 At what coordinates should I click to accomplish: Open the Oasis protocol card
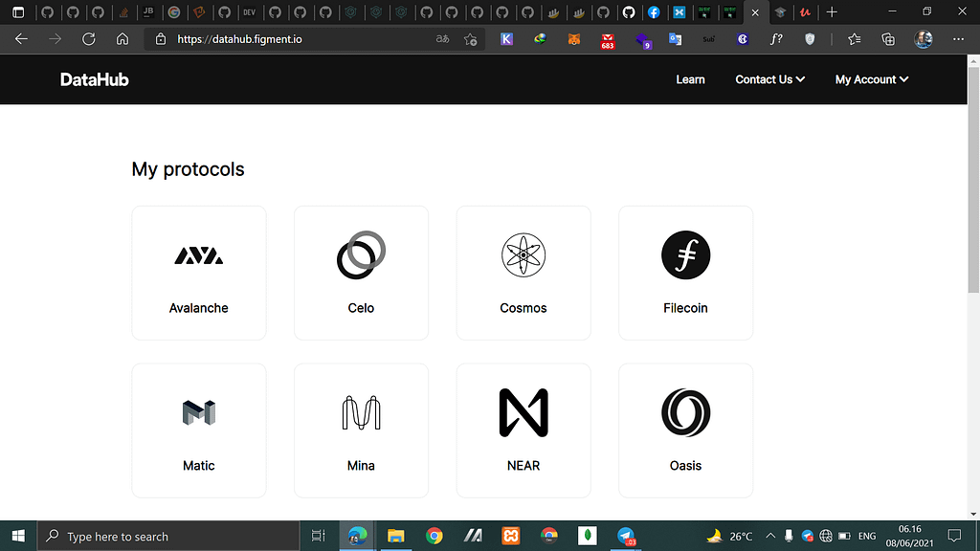[685, 430]
